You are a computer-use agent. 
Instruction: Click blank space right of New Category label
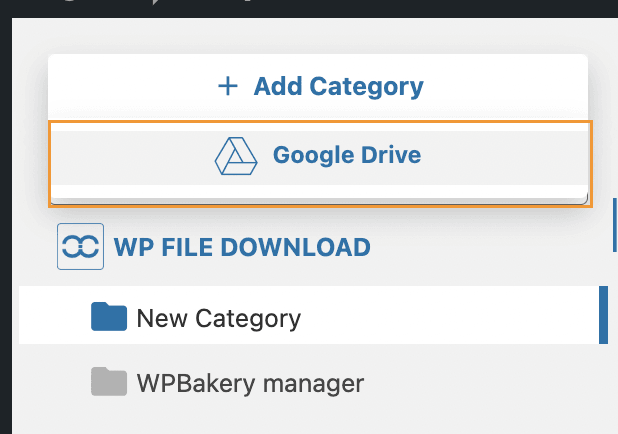[450, 319]
